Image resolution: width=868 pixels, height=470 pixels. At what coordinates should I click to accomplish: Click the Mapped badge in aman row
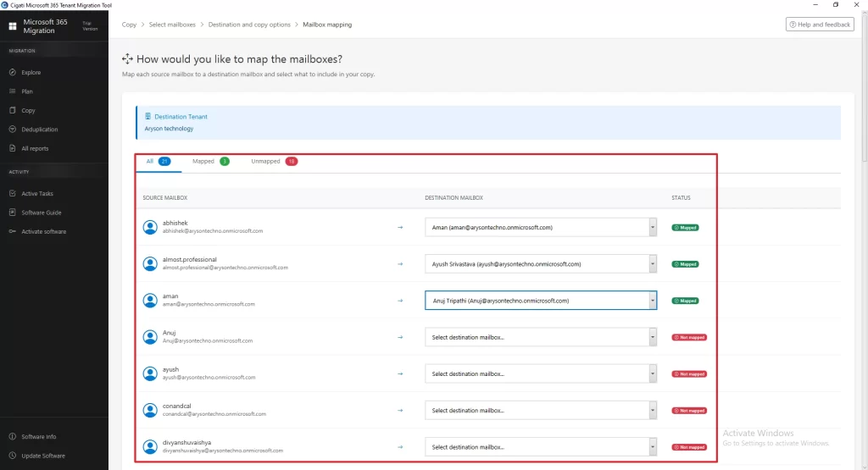tap(685, 301)
